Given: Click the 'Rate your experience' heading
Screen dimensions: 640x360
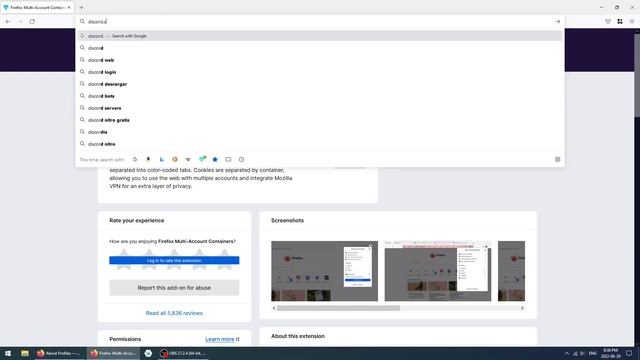Looking at the screenshot, I should [x=137, y=220].
